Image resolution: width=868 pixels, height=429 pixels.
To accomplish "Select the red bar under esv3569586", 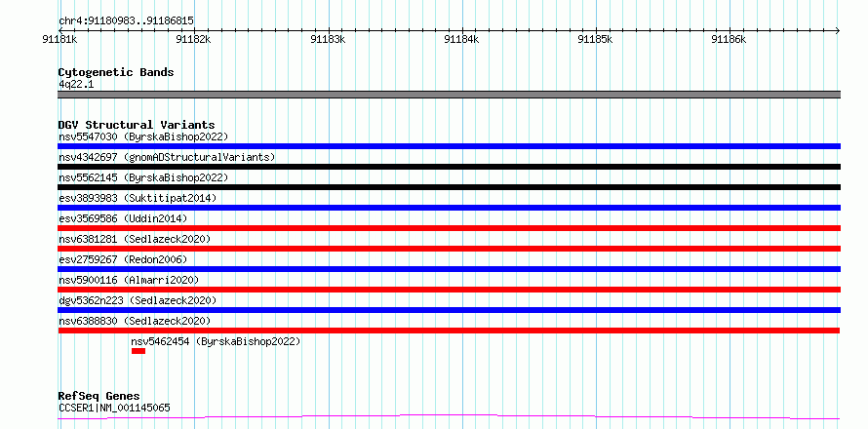I will (449, 228).
